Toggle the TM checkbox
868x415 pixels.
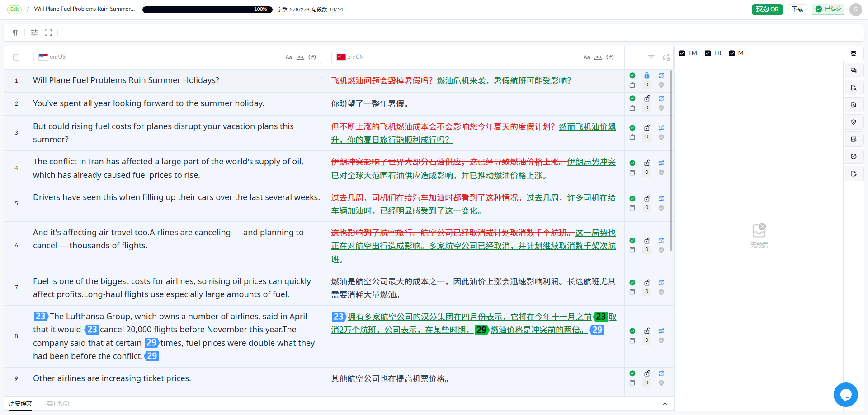click(682, 53)
